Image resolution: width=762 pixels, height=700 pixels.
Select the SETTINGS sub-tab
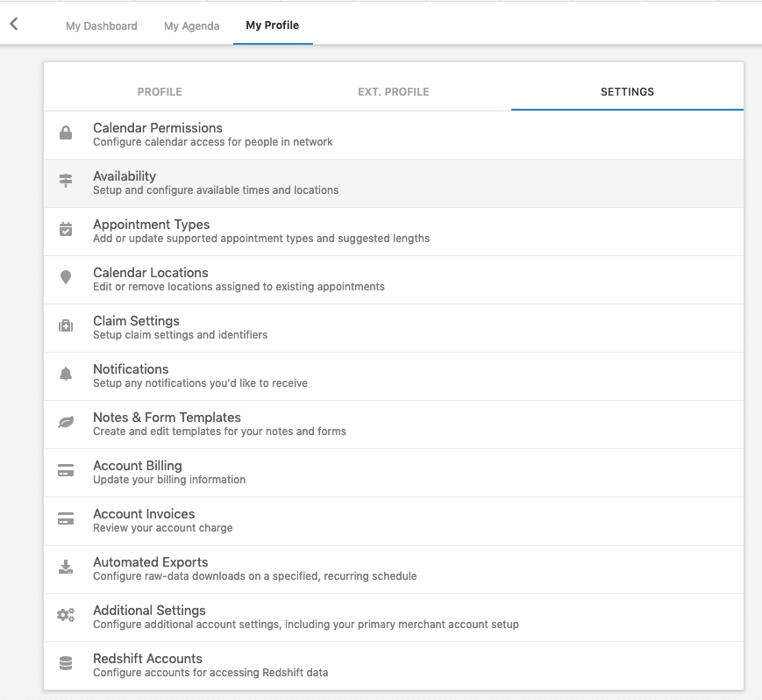pos(627,92)
